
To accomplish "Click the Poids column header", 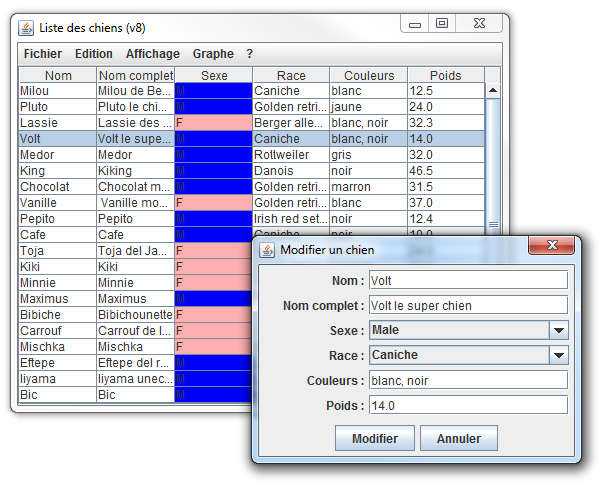I will (445, 75).
